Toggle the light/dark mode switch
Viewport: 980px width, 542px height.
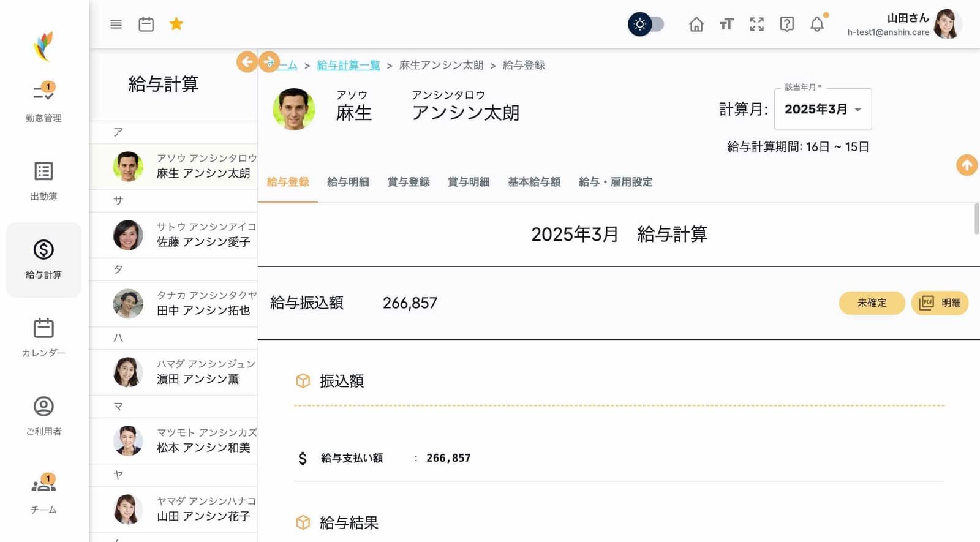(x=646, y=24)
